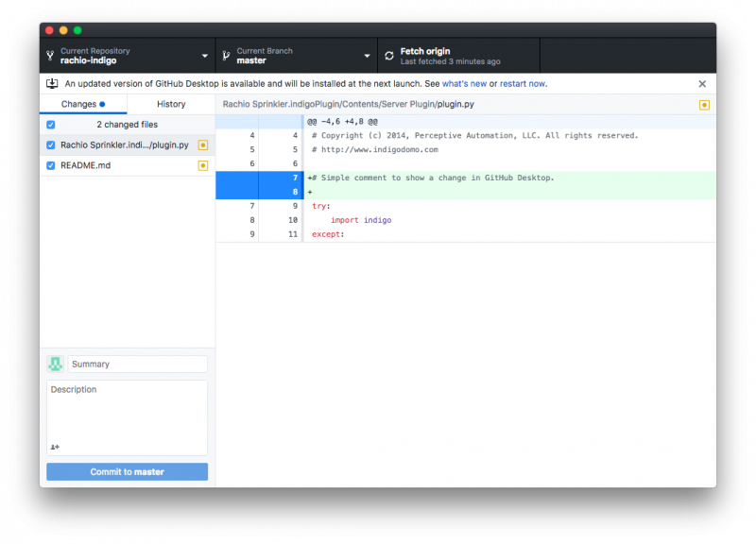The width and height of the screenshot is (756, 544).
Task: Click Fetch origin button
Action: tap(459, 56)
